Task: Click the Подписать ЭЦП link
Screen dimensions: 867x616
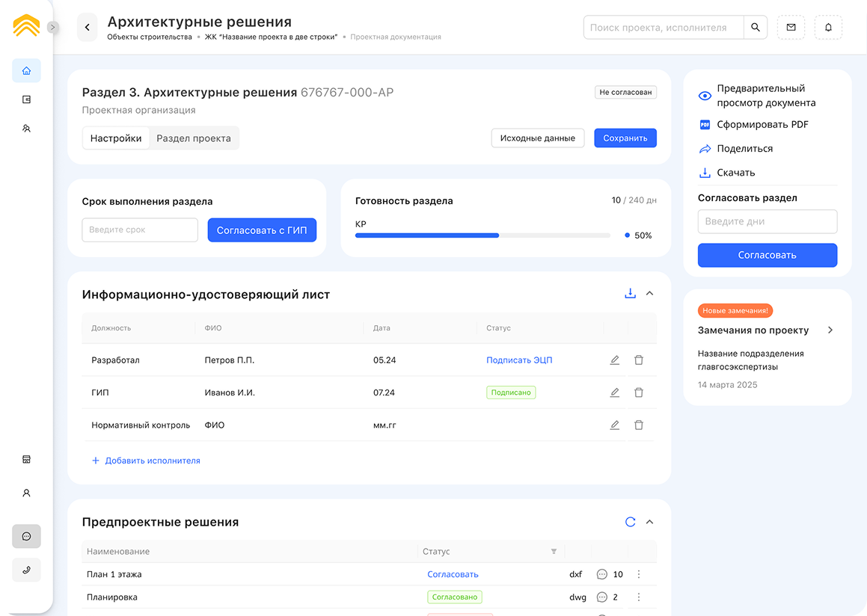Action: pos(519,360)
